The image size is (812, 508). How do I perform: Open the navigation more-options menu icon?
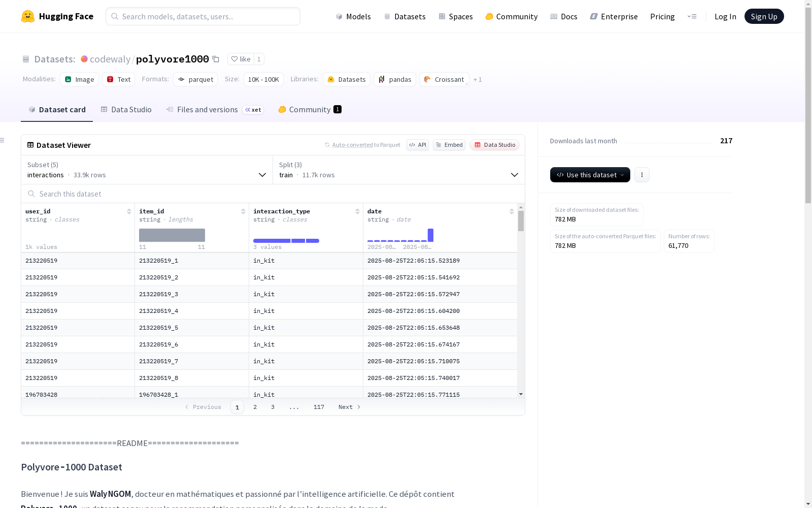[692, 16]
